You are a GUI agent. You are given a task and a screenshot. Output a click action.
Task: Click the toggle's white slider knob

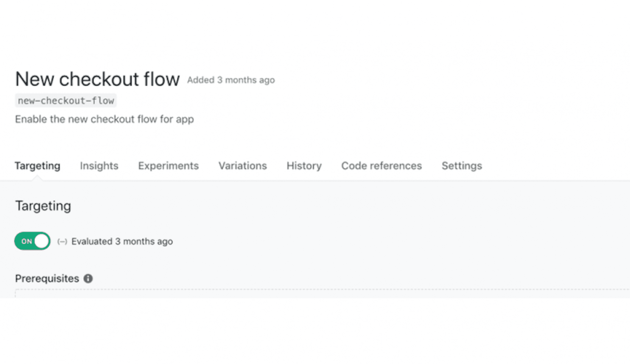pyautogui.click(x=42, y=241)
